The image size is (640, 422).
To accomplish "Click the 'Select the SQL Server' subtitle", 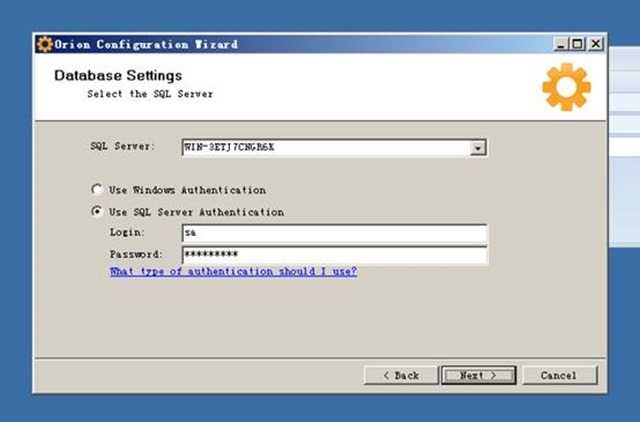I will [150, 94].
